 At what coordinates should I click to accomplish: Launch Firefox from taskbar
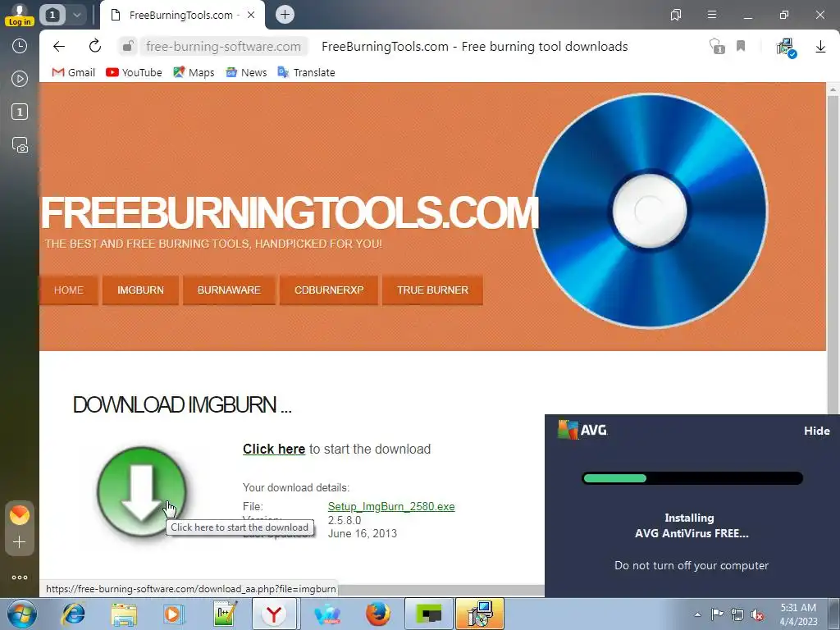pyautogui.click(x=377, y=614)
